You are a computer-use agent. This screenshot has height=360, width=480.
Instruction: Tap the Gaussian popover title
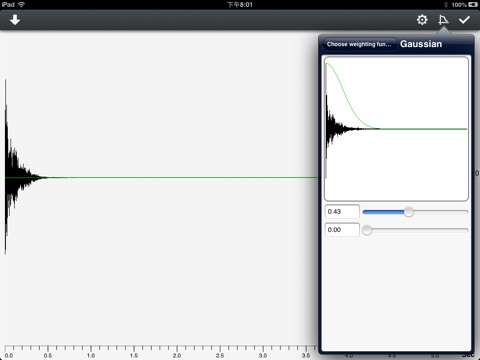tap(421, 44)
